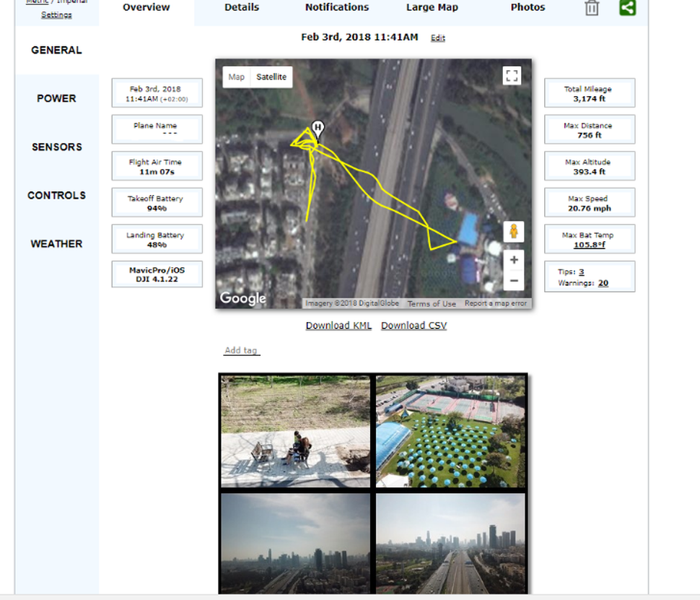Switch to the Large Map tab

[430, 7]
